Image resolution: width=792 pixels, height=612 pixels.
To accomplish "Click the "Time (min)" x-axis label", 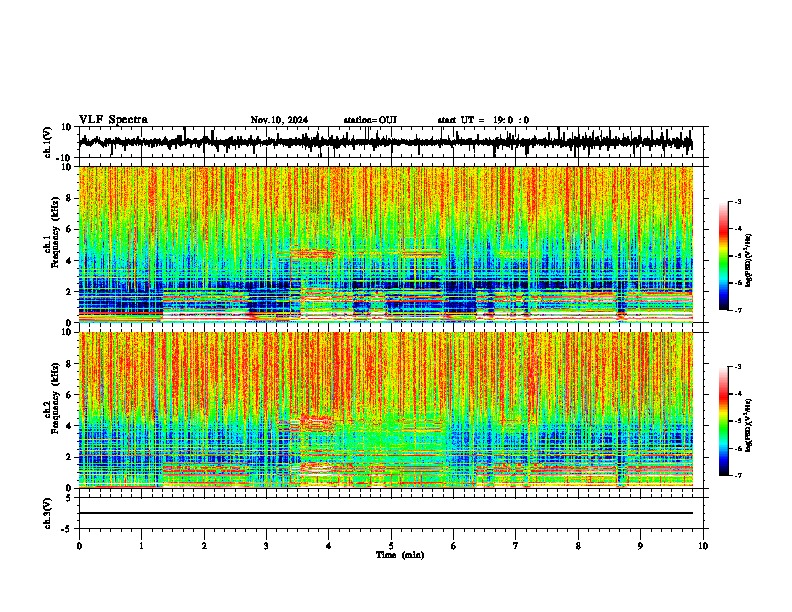I will [400, 555].
